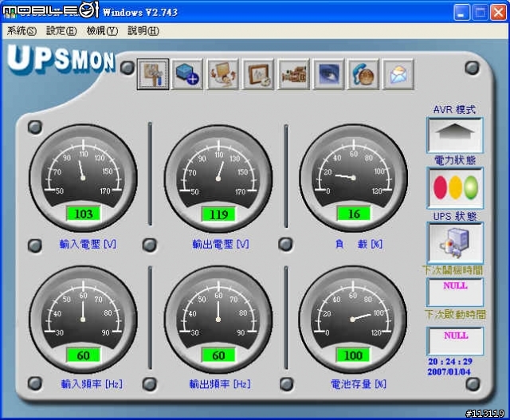This screenshot has height=420, width=510.
Task: Click the output voltage readout 119
Action: click(218, 214)
